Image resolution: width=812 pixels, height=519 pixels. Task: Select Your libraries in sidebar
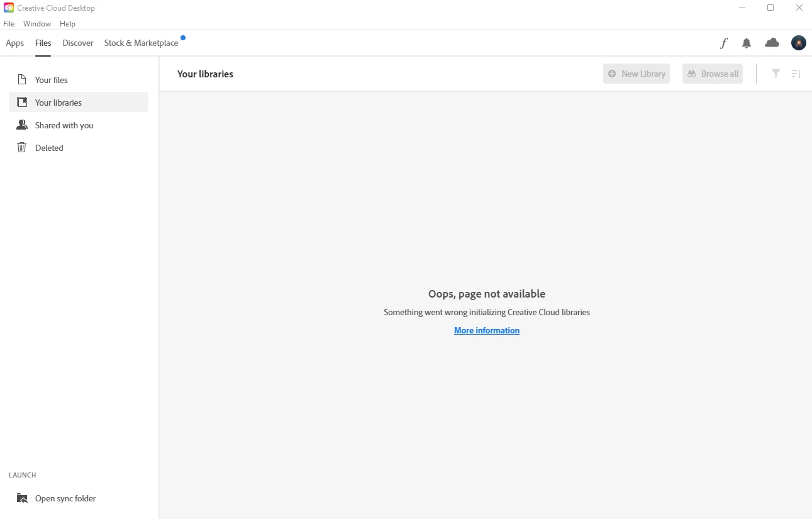pos(79,103)
